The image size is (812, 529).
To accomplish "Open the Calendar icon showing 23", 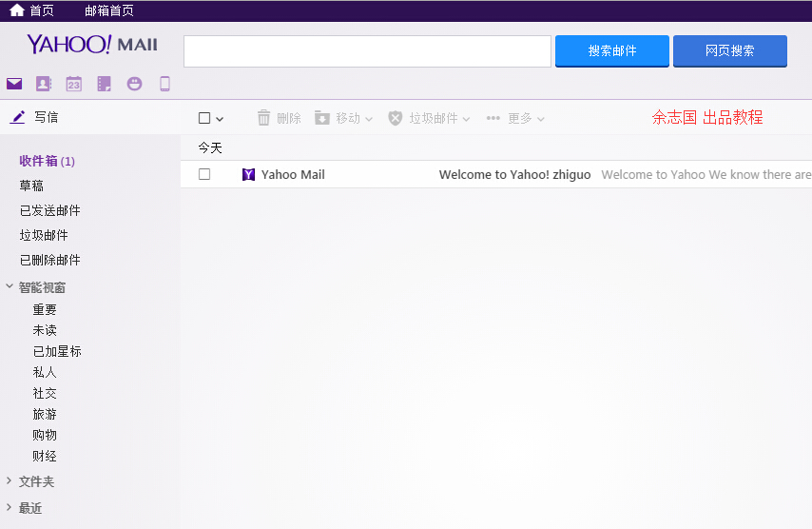I will 73,84.
